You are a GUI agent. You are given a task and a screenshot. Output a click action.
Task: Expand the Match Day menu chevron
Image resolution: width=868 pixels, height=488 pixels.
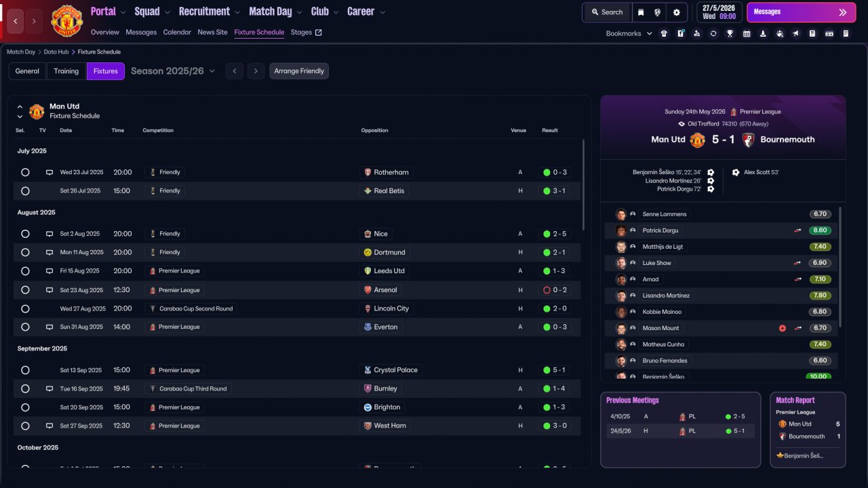click(x=299, y=12)
